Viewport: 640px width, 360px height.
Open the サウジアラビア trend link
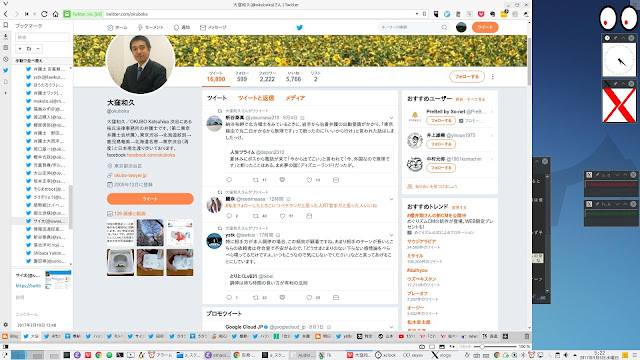click(421, 242)
